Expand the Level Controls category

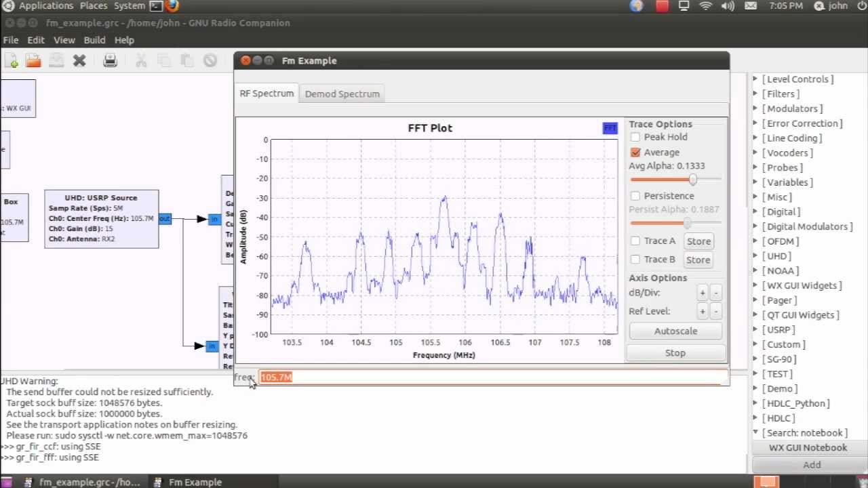pyautogui.click(x=755, y=79)
